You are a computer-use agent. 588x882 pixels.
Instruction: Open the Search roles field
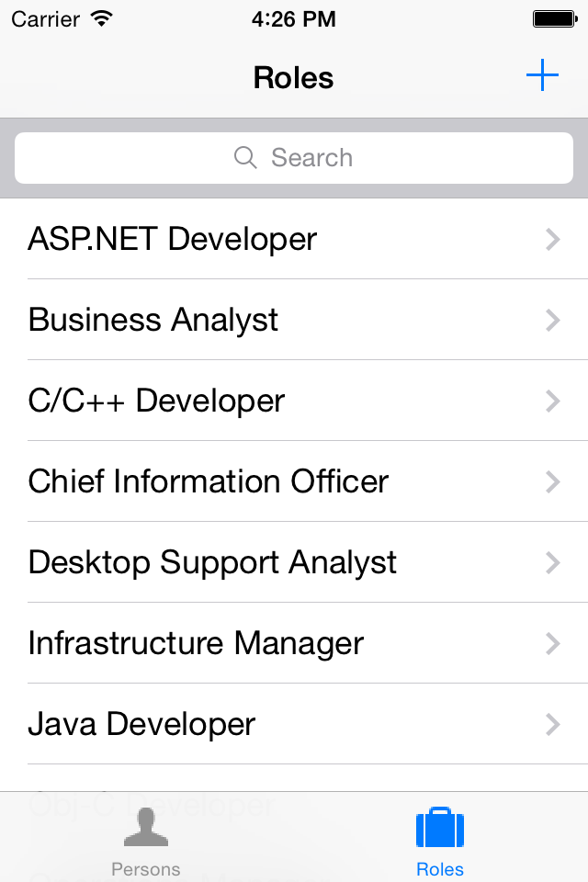(294, 158)
